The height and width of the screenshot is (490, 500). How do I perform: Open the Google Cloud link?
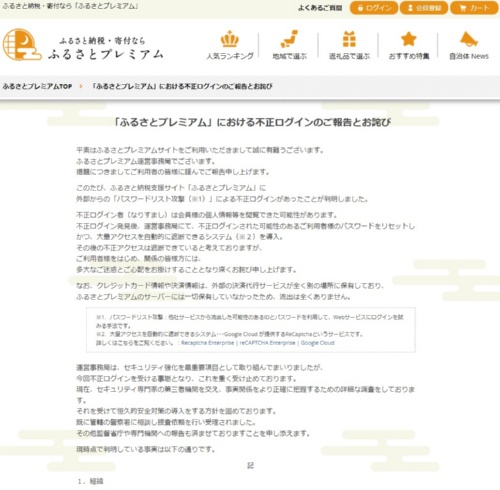(x=317, y=343)
